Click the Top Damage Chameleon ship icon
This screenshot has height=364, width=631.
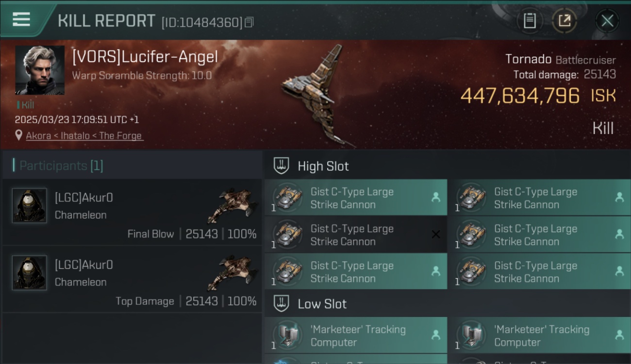point(232,272)
